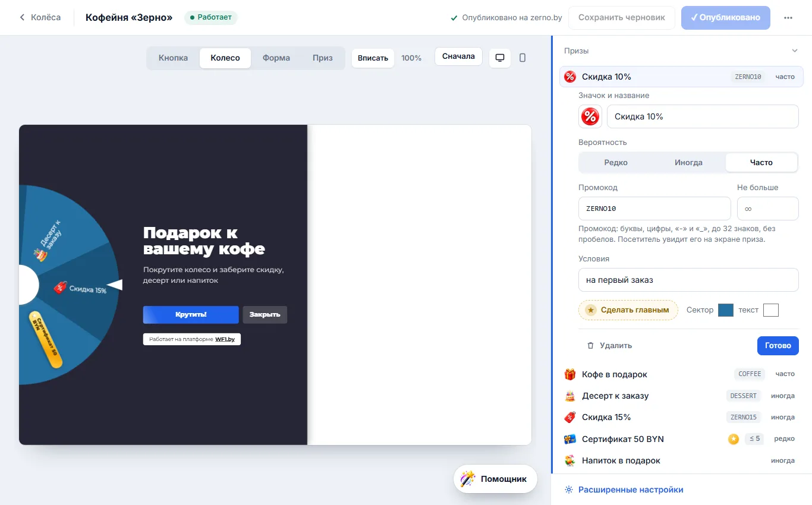
Task: Click the Вписать zoom-fit button
Action: [373, 58]
